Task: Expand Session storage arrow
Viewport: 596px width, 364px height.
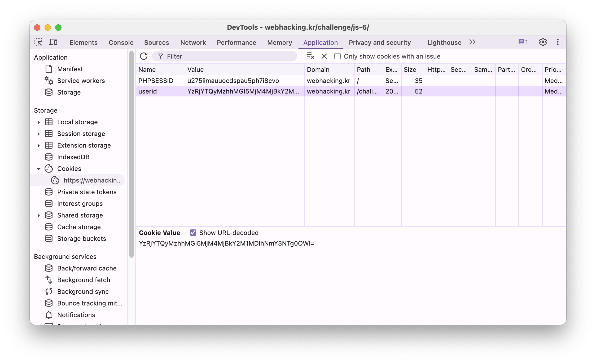Action: coord(39,134)
